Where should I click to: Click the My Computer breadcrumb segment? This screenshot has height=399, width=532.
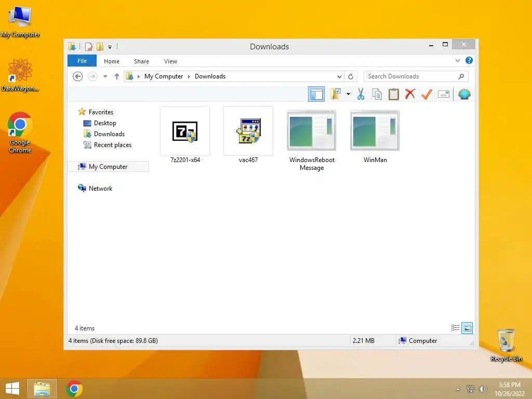click(x=164, y=76)
